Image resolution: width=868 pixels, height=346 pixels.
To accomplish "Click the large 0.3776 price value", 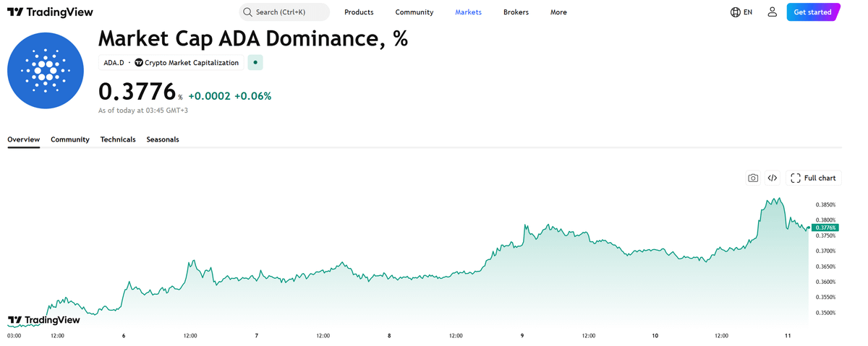I will click(137, 92).
